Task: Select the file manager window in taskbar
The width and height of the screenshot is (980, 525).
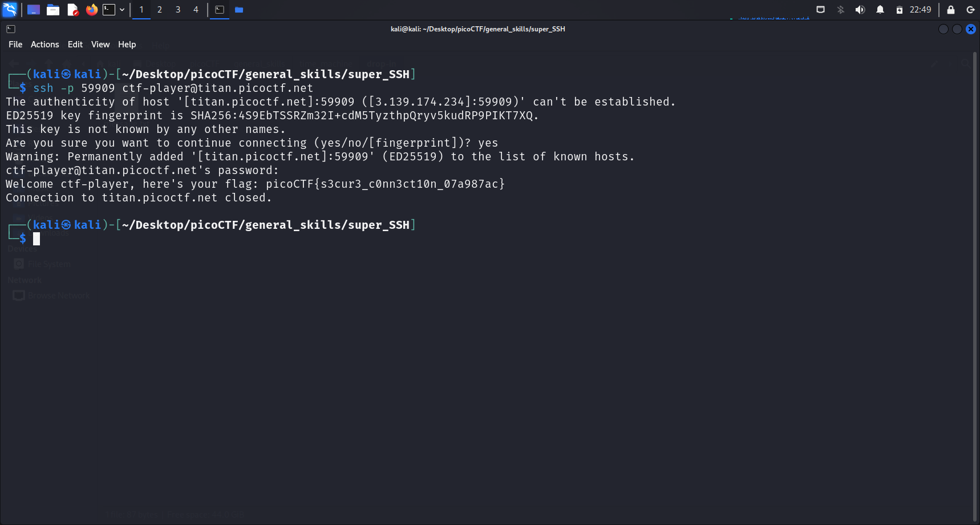Action: click(x=239, y=10)
